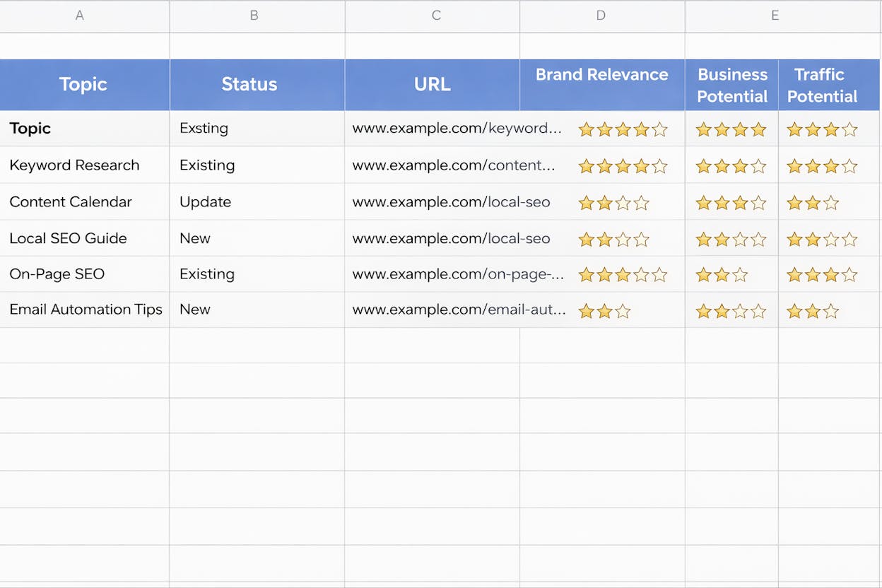Select Brand Relevance stars for Email Automation Tips
The height and width of the screenshot is (588, 882).
tap(604, 310)
